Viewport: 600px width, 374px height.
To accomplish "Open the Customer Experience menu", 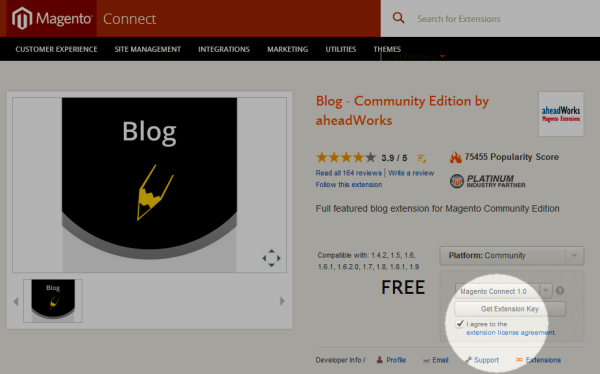I will click(56, 49).
